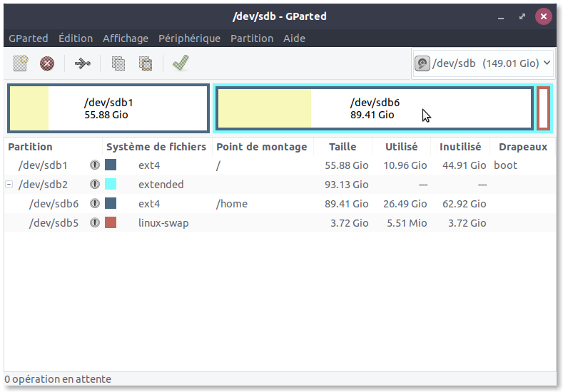
Task: Click the new partition toolbar icon
Action: click(x=21, y=63)
